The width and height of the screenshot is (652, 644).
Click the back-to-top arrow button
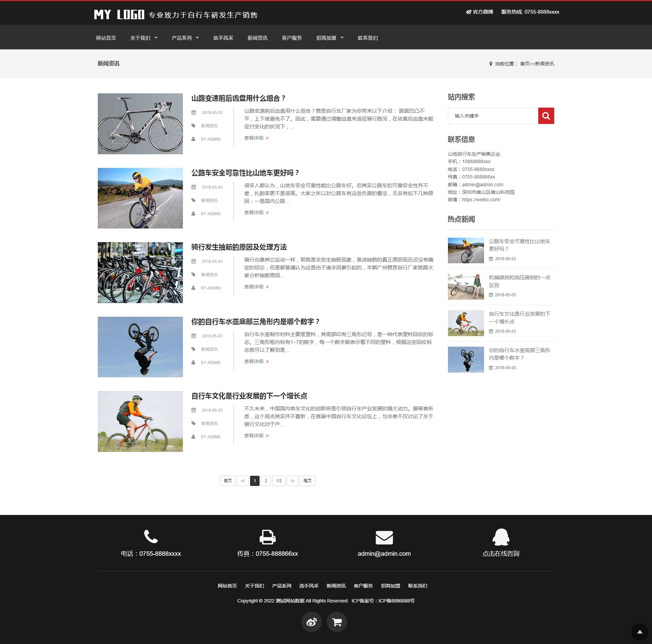639,632
